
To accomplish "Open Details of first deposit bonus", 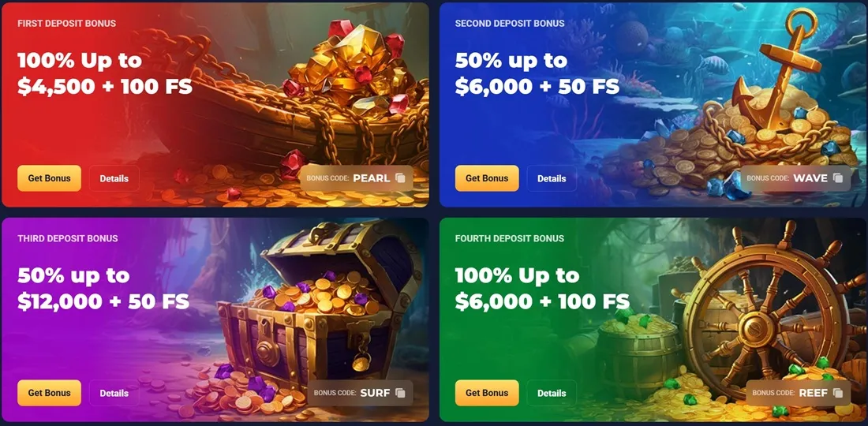I will click(x=114, y=178).
